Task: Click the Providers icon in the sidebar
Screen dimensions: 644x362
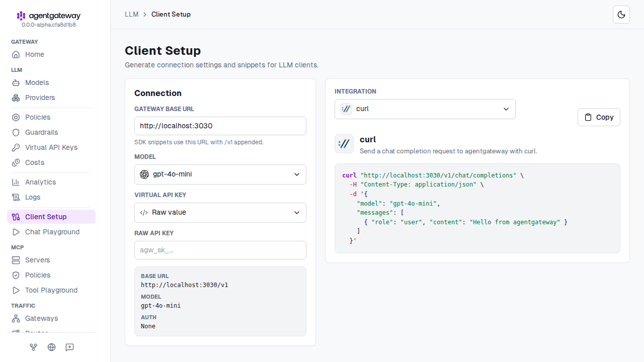Action: [16, 98]
